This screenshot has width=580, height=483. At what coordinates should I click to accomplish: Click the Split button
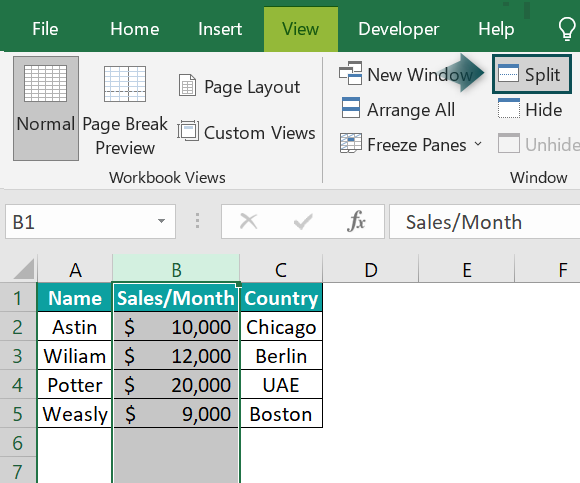coord(532,74)
